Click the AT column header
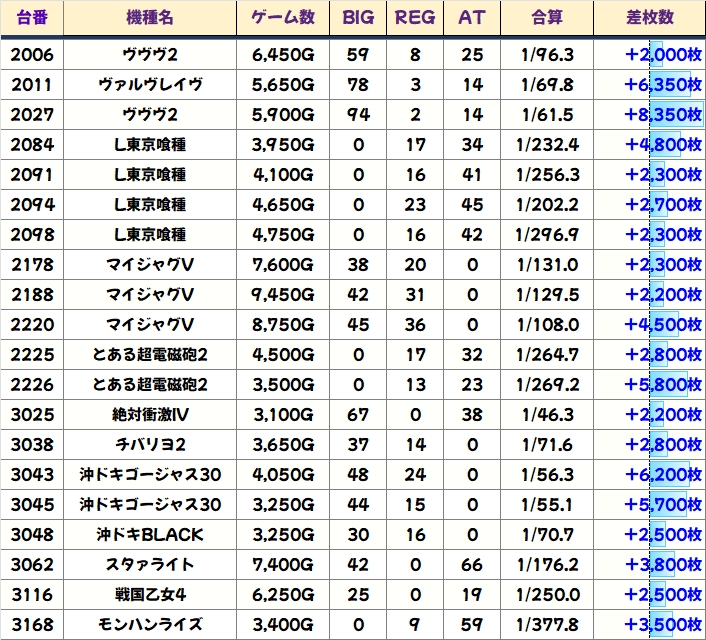 click(x=472, y=18)
